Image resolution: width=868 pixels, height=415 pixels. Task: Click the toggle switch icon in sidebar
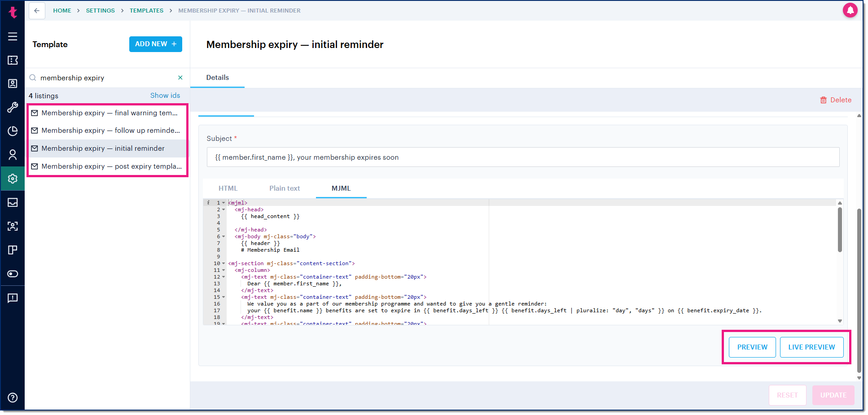coord(13,274)
